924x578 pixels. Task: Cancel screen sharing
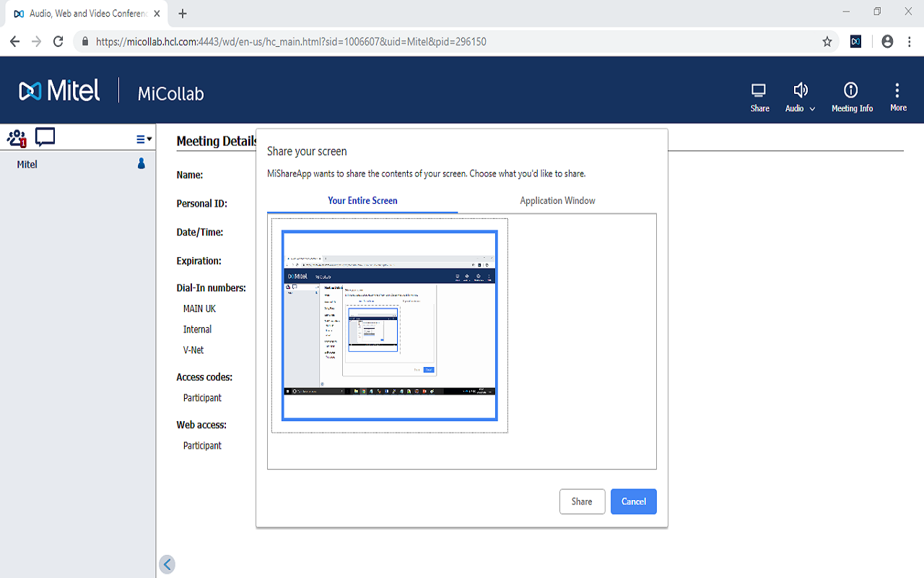coord(633,501)
